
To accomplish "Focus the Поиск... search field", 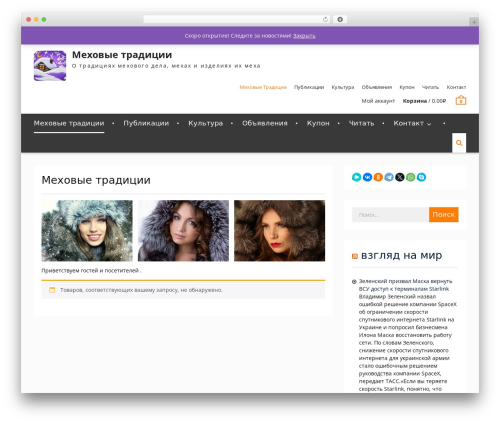I will (390, 215).
